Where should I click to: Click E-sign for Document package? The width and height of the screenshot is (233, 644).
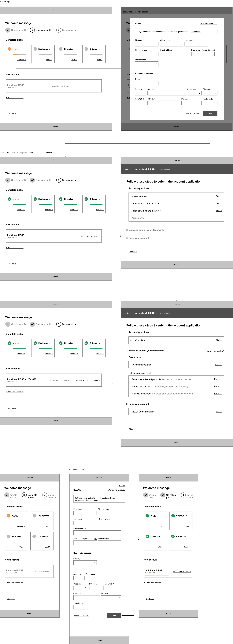pos(218,365)
